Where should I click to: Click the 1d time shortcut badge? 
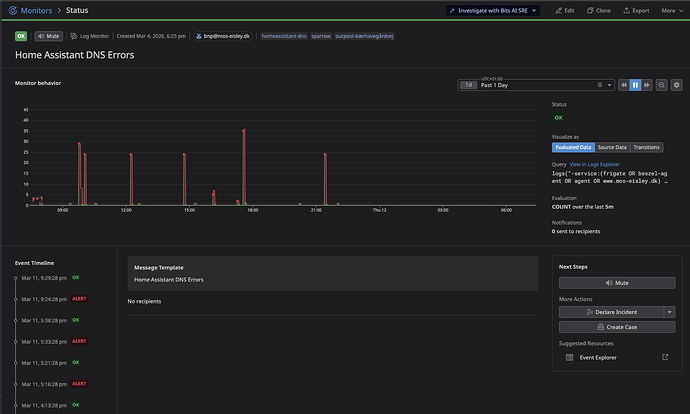tap(469, 85)
